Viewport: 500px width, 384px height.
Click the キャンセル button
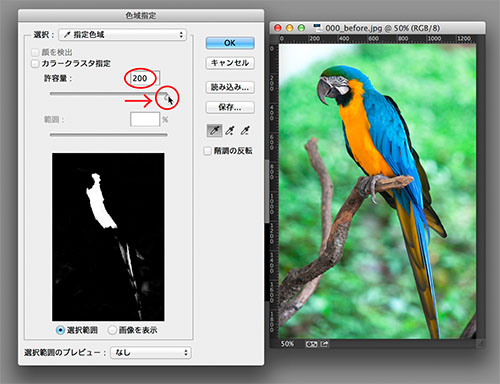(230, 63)
